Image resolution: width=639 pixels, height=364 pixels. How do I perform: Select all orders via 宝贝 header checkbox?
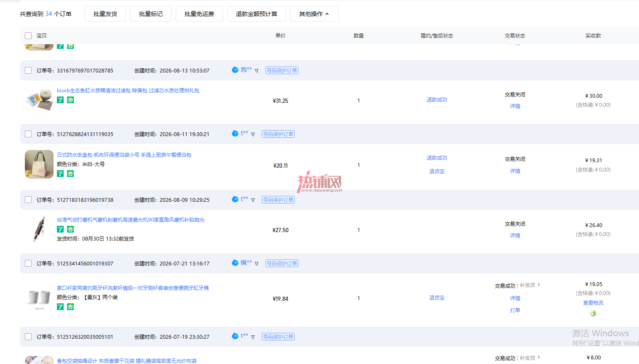(x=28, y=36)
